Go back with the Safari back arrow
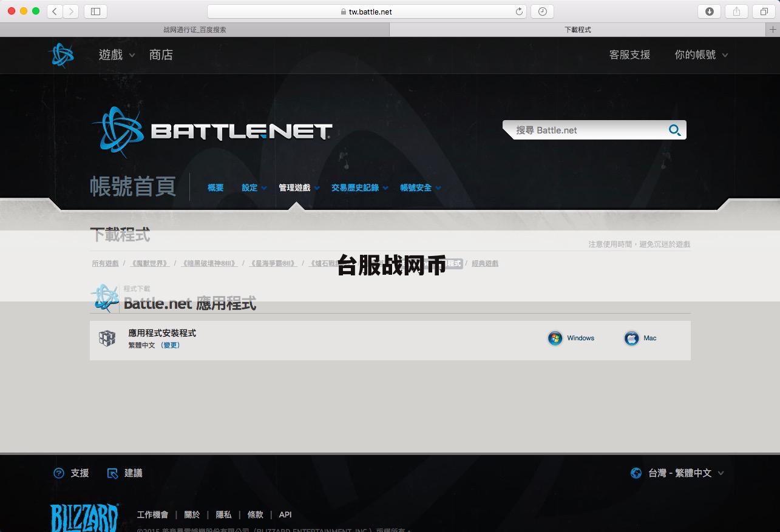Image resolution: width=780 pixels, height=532 pixels. coord(55,11)
